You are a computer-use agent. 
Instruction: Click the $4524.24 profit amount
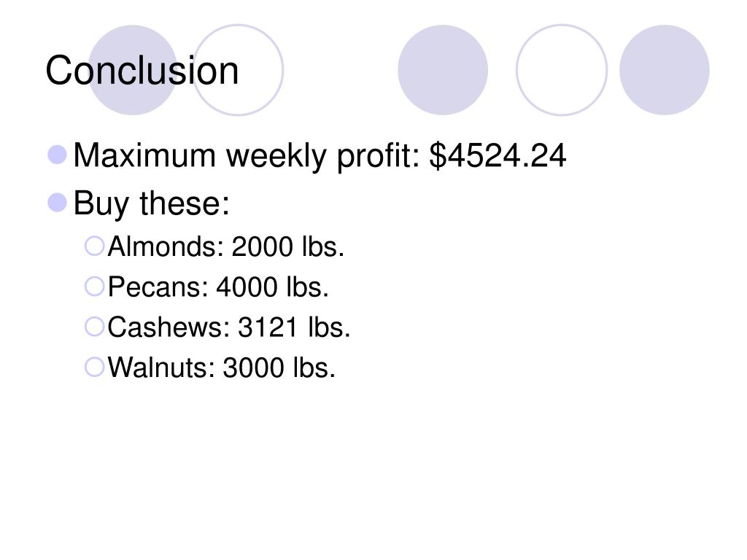coord(498,155)
